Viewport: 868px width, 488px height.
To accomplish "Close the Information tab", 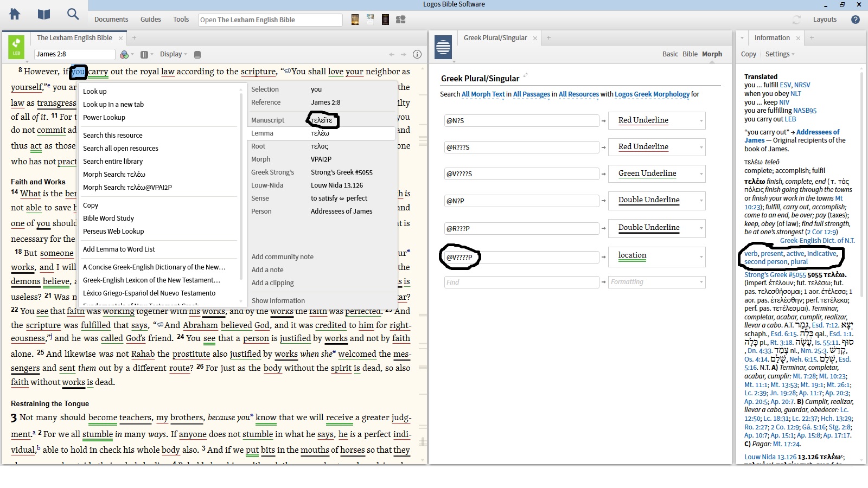I will coord(798,38).
